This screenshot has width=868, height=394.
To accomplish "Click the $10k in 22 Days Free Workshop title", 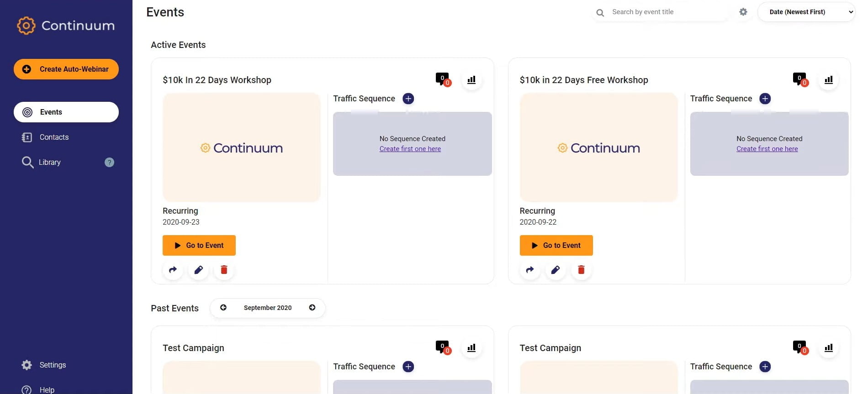I will 584,80.
